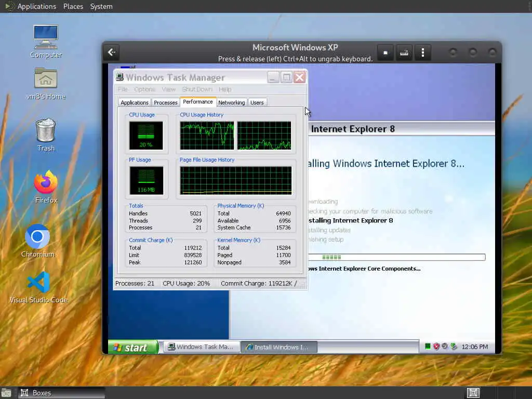Click the back arrow in Boxes header
Viewport: 532px width, 399px height.
click(112, 52)
